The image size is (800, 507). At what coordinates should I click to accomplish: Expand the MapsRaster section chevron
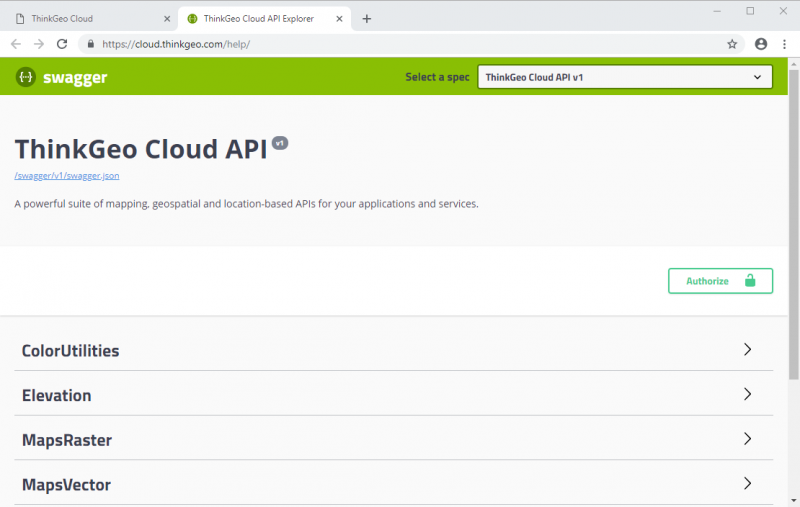coord(747,439)
